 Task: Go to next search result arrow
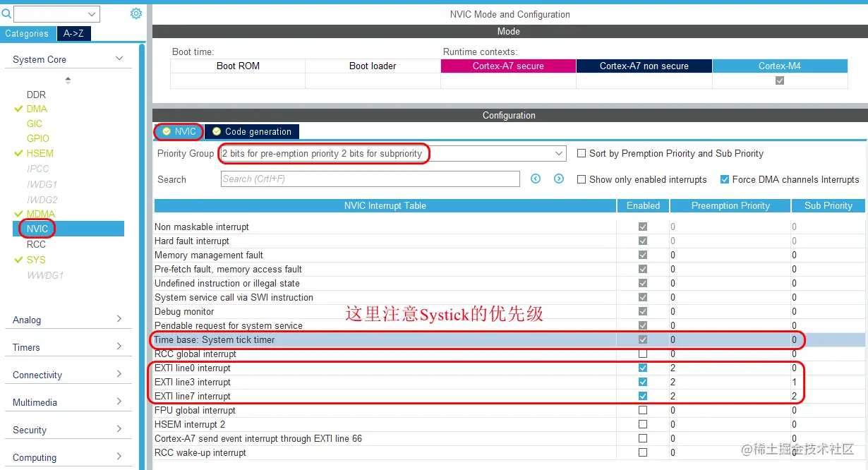click(559, 179)
